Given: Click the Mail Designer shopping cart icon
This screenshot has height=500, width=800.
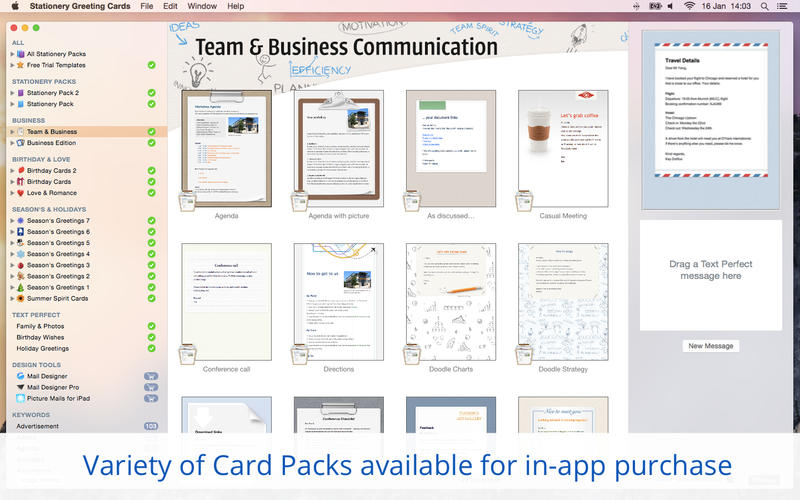Looking at the screenshot, I should pos(151,376).
